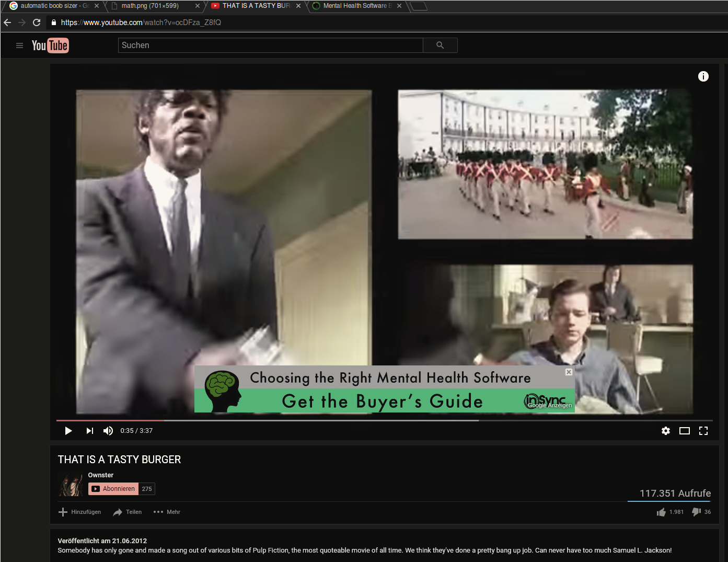Play the video

point(68,431)
